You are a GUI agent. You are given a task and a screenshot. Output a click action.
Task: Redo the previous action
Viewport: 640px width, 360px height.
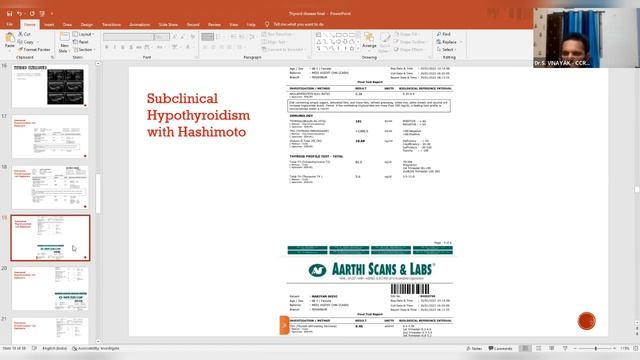tap(32, 13)
